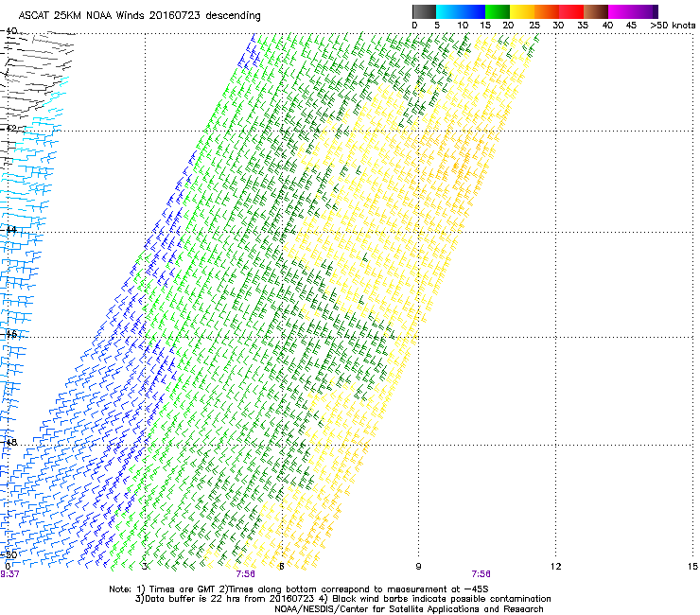The width and height of the screenshot is (700, 615).
Task: Click the green 15-20 knots color segment
Action: click(x=498, y=11)
